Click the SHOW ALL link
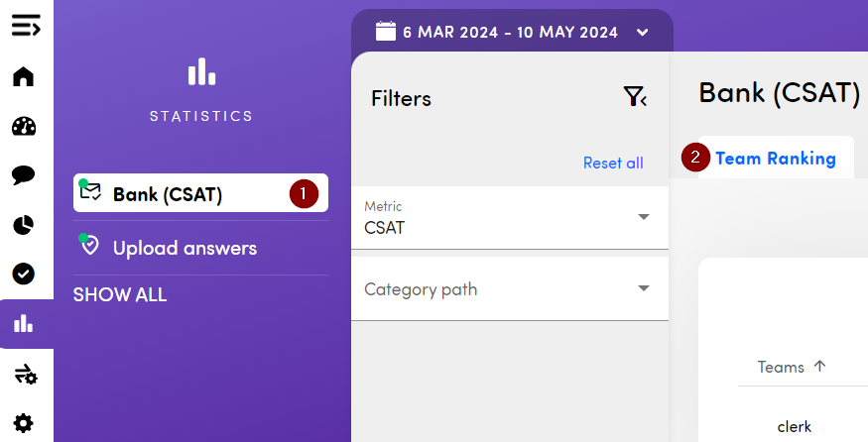This screenshot has width=868, height=442. (x=120, y=295)
